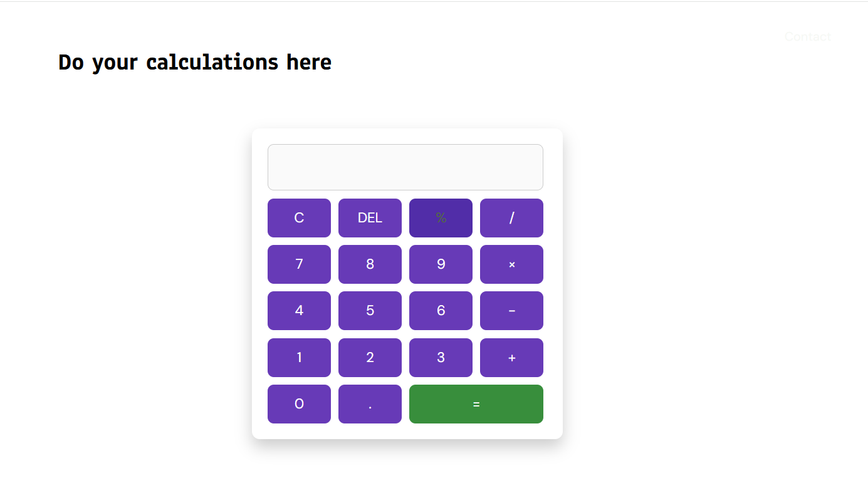
Task: Select the multiplication operator
Action: (x=511, y=264)
